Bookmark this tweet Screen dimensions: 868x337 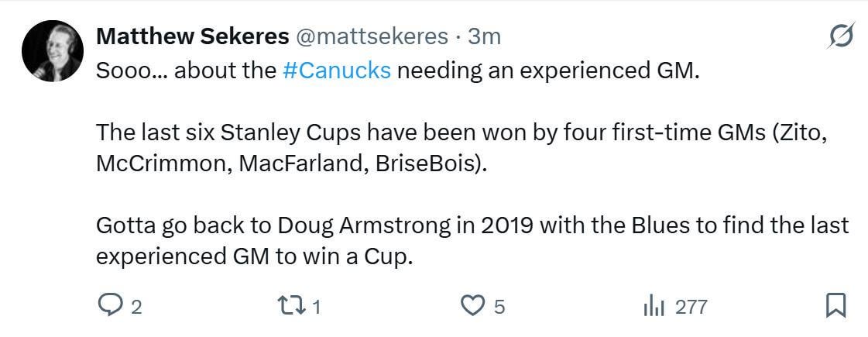point(836,306)
